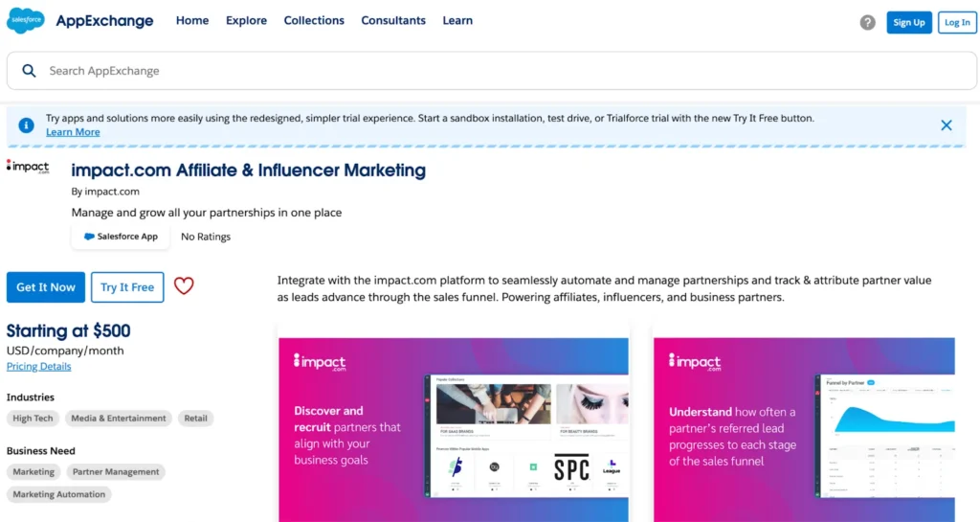
Task: Open the Explore menu
Action: click(246, 21)
